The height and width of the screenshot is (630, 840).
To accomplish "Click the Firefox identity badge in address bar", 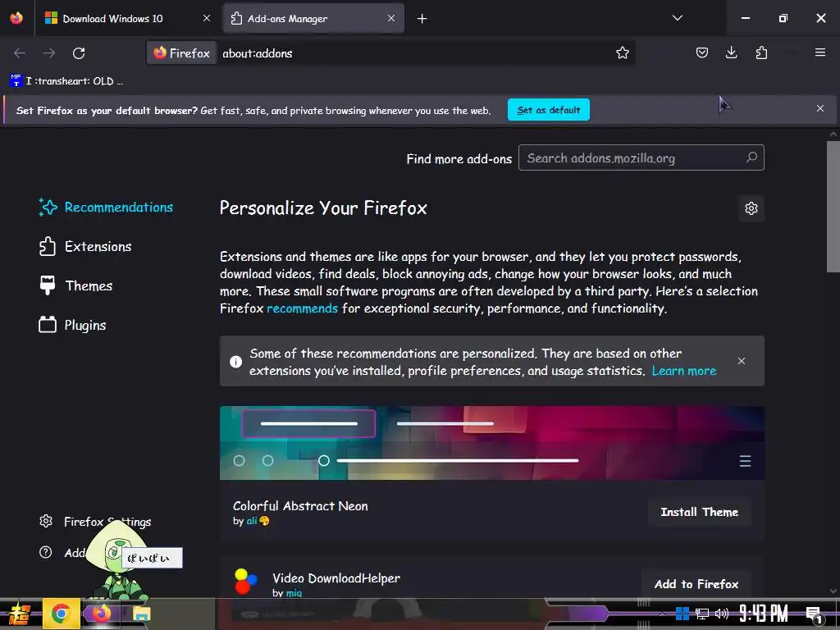I will [x=182, y=53].
